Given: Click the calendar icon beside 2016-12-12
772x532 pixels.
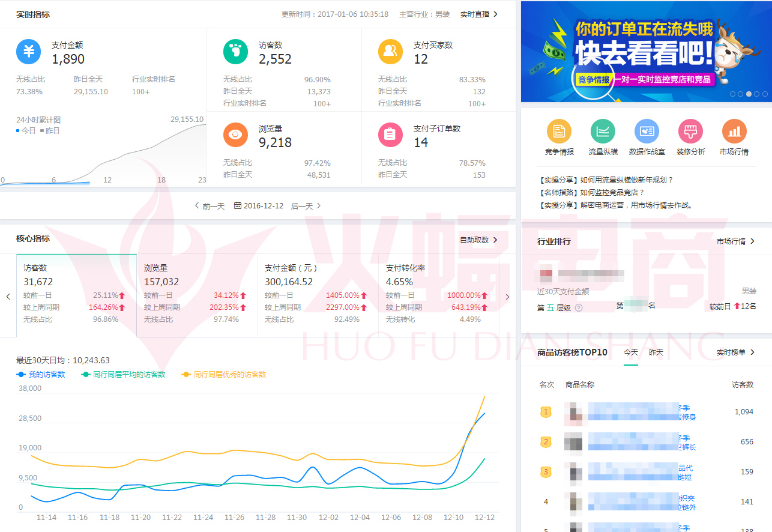Looking at the screenshot, I should click(238, 206).
